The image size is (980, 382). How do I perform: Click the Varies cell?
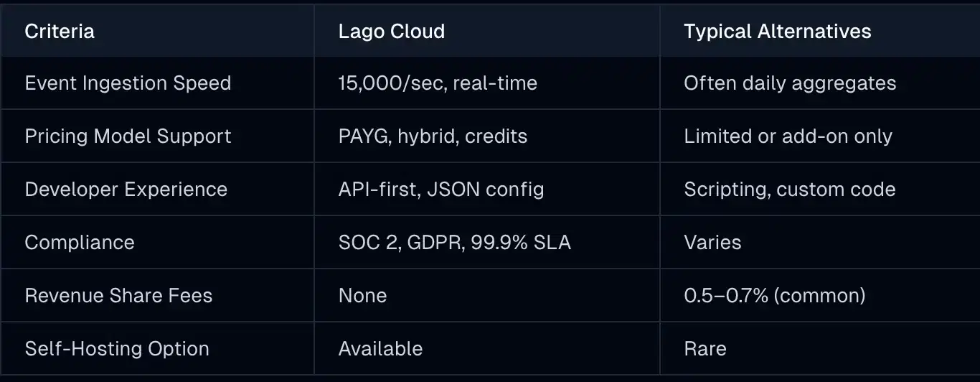pyautogui.click(x=712, y=243)
